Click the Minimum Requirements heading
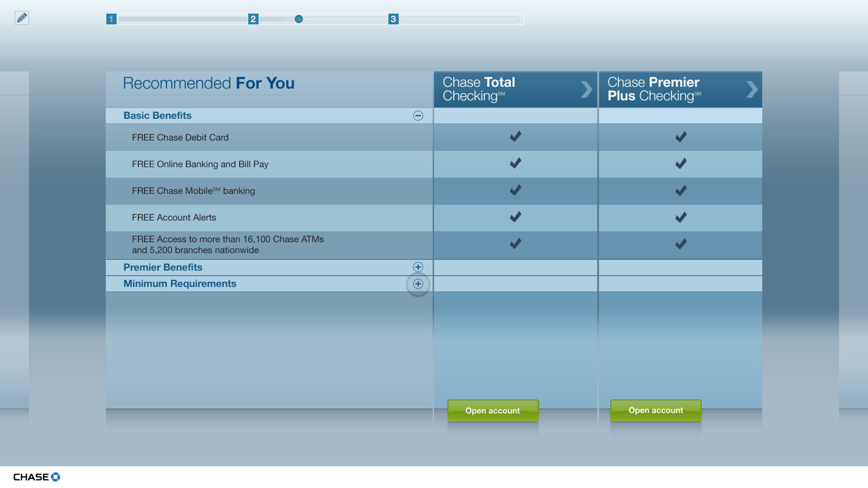The width and height of the screenshot is (868, 488). tap(180, 284)
